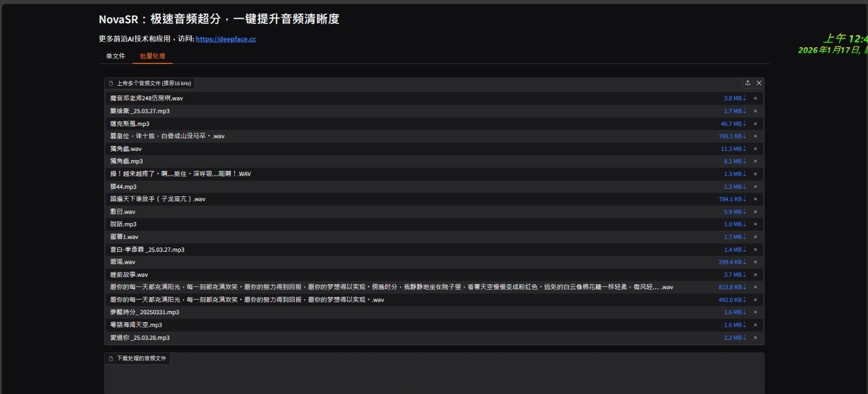The width and height of the screenshot is (868, 394).
Task: Remove 愛過你 _25.03.28.mp3 from the list
Action: point(755,338)
